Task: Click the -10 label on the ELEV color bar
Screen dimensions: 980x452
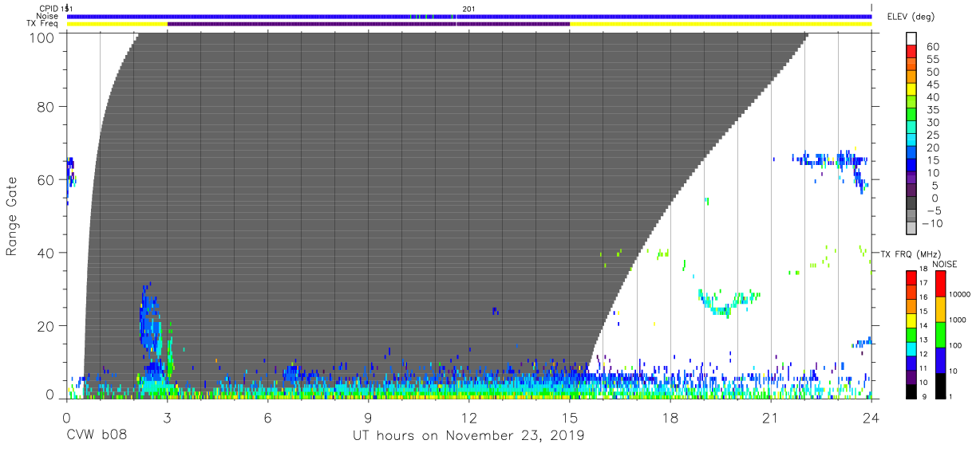Action: tap(931, 223)
